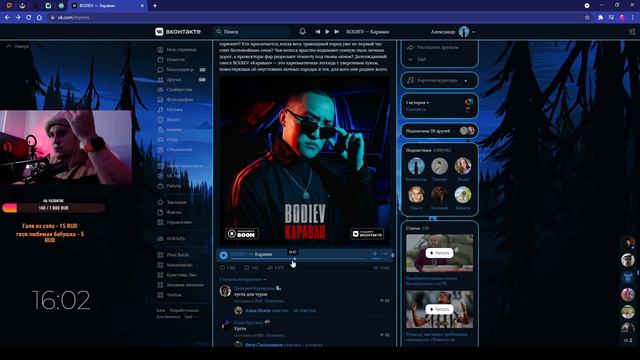Share the post with arrow icon
The width and height of the screenshot is (640, 360).
point(269,268)
